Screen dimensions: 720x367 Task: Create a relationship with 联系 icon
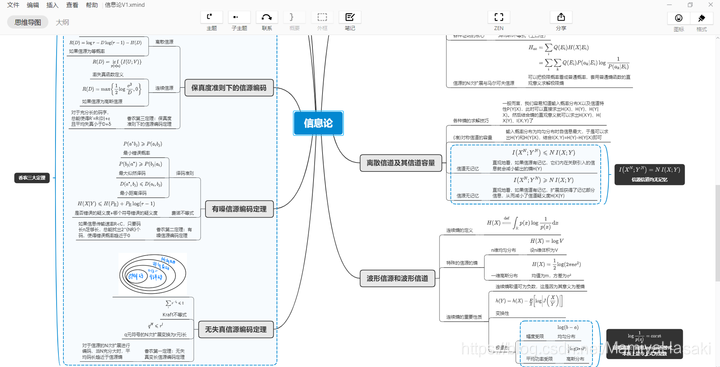click(x=267, y=17)
